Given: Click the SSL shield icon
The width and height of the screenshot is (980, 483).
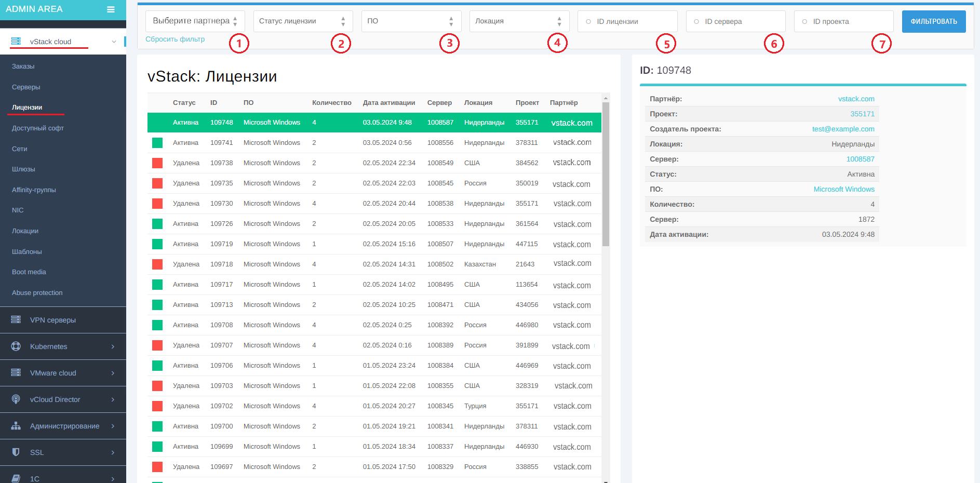Looking at the screenshot, I should click(x=16, y=452).
